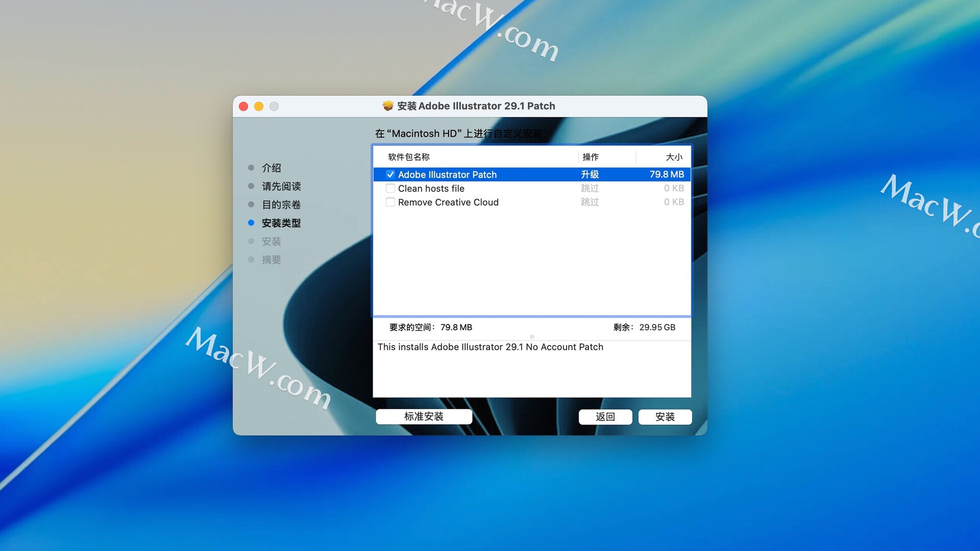The image size is (980, 551).
Task: Click the 要求的空间 79.8 MB label
Action: coord(431,328)
